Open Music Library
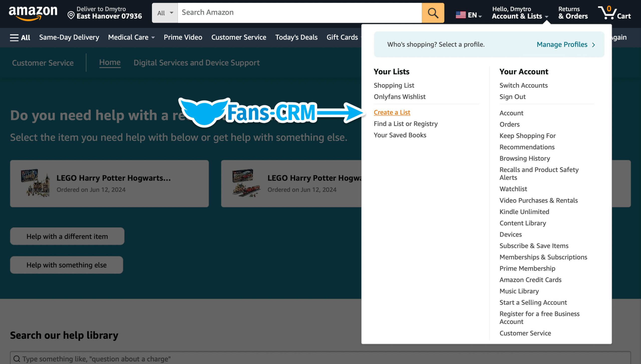This screenshot has height=364, width=641. [x=519, y=291]
